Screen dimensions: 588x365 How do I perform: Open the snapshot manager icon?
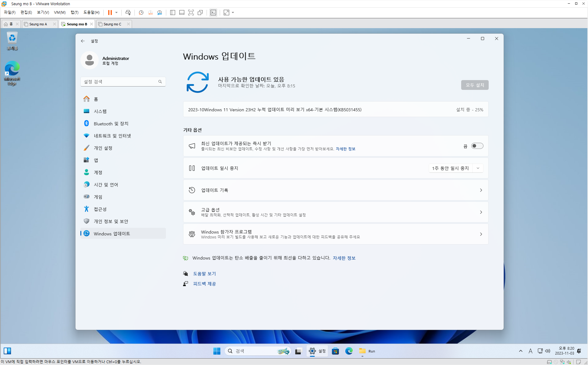(x=160, y=13)
